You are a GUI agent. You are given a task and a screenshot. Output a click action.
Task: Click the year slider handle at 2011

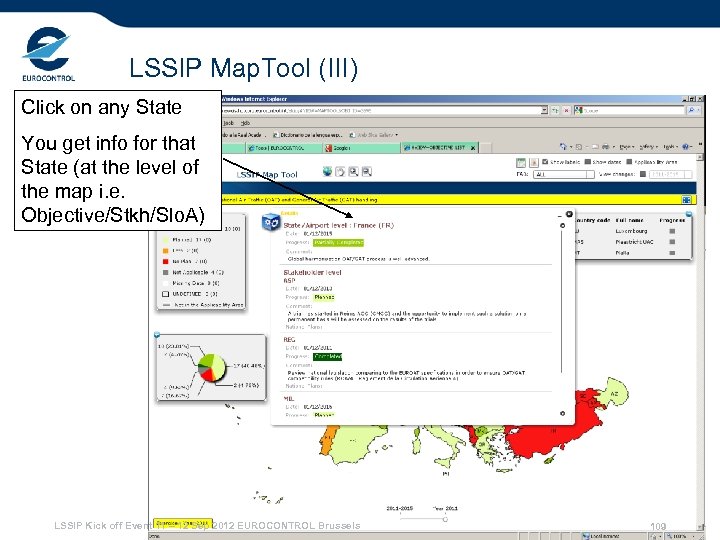tap(445, 519)
